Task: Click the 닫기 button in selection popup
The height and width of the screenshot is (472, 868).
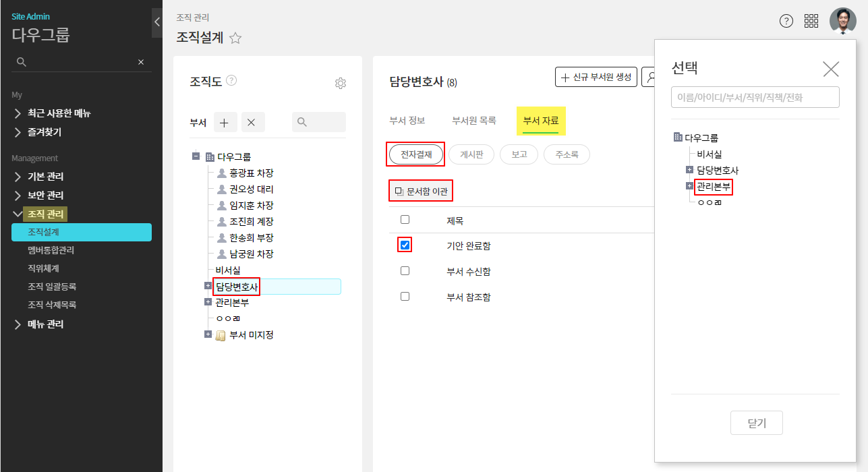Action: (x=757, y=423)
